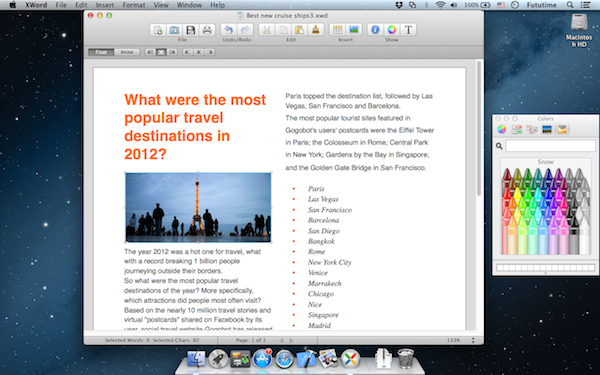This screenshot has height=375, width=600.
Task: Cut selection with the scissors icon
Action: point(267,30)
